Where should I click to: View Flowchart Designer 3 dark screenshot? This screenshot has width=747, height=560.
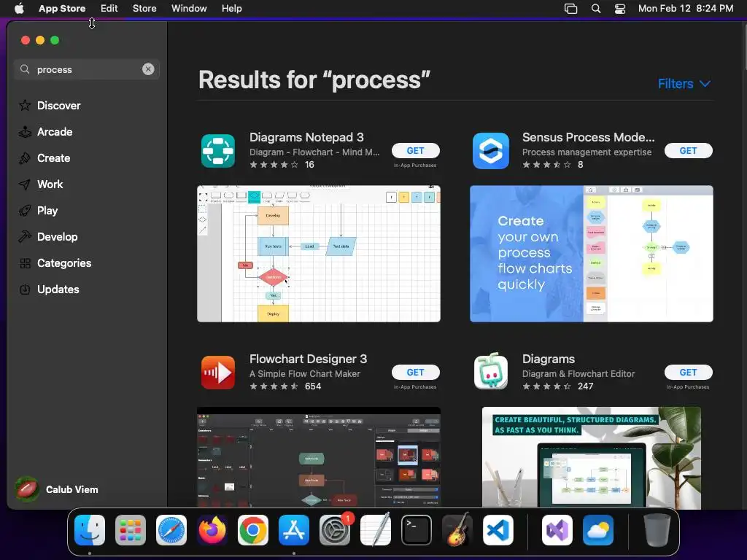[x=319, y=457]
